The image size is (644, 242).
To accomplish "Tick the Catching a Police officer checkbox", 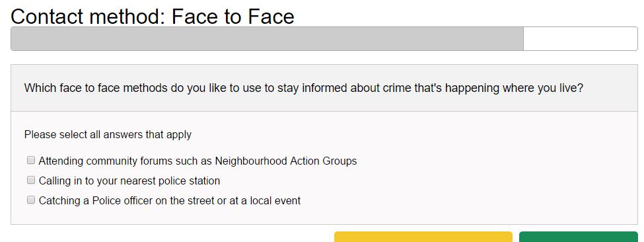I will point(31,200).
